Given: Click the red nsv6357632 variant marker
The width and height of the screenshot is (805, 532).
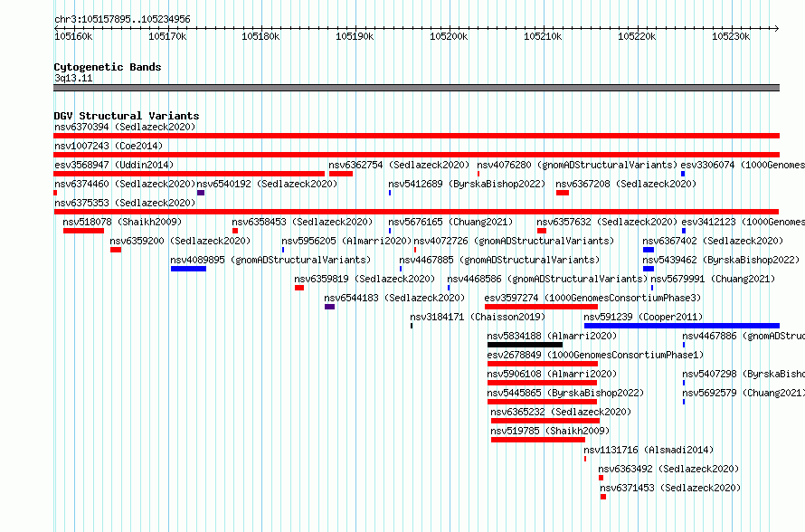Looking at the screenshot, I should [542, 231].
